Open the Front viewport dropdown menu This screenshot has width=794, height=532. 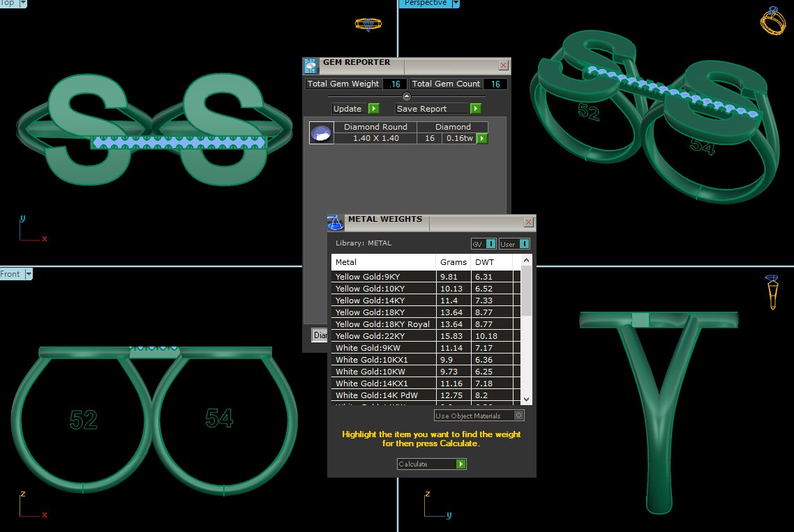pos(29,274)
